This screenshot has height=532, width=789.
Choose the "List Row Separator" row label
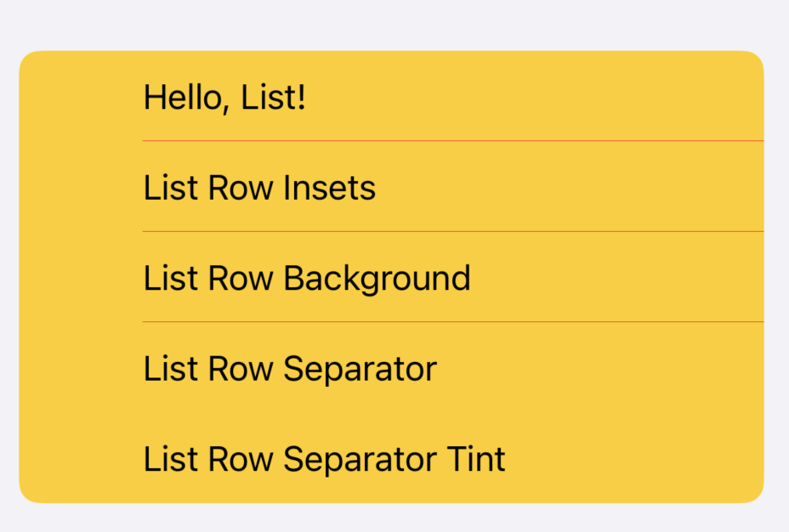tap(290, 369)
